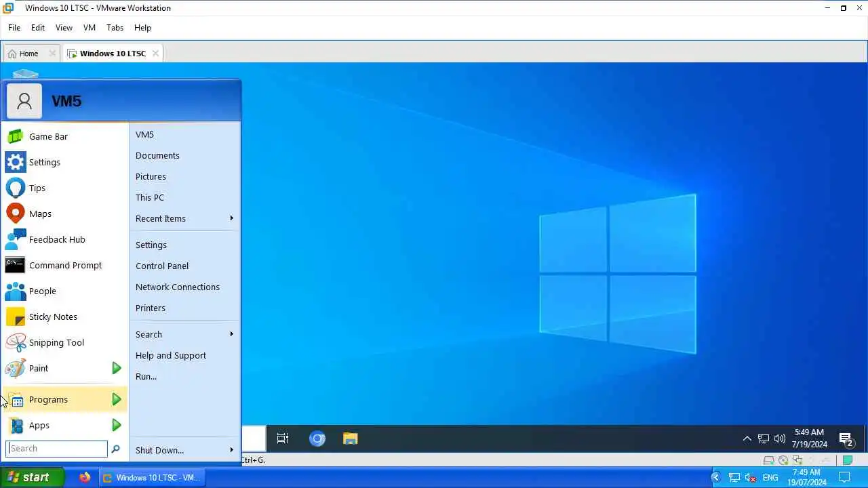This screenshot has height=488, width=868.
Task: Open the Maps app
Action: 65,213
